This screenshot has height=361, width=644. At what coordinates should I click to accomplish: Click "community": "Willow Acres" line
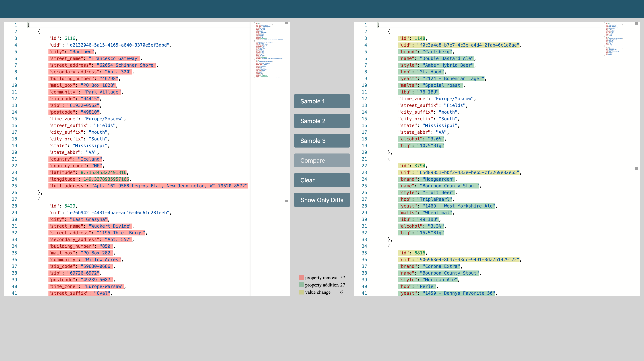pyautogui.click(x=85, y=259)
